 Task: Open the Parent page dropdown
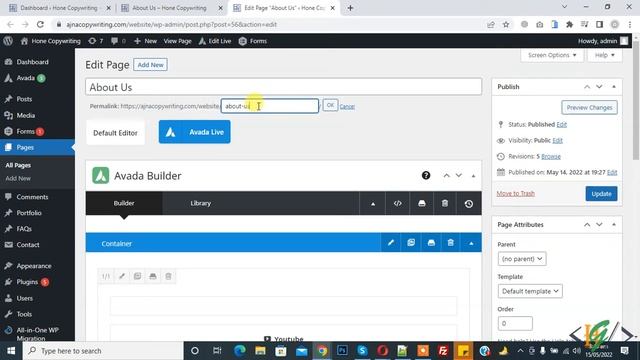(522, 259)
